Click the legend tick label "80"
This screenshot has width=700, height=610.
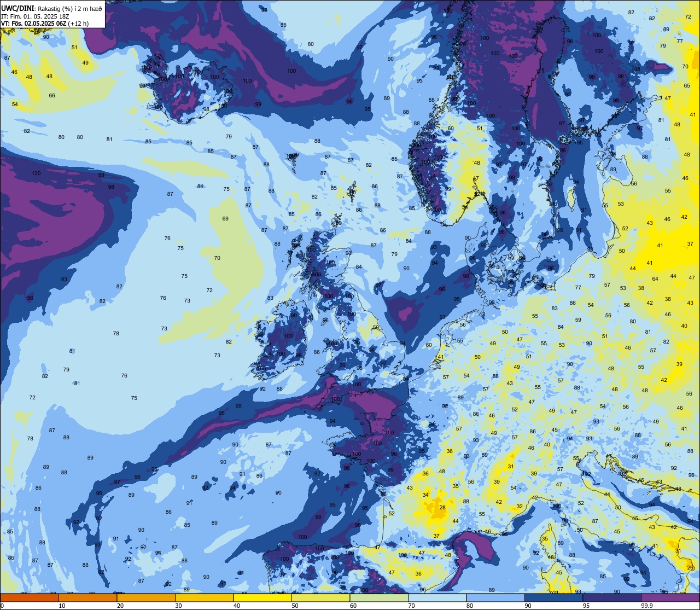coord(470,606)
